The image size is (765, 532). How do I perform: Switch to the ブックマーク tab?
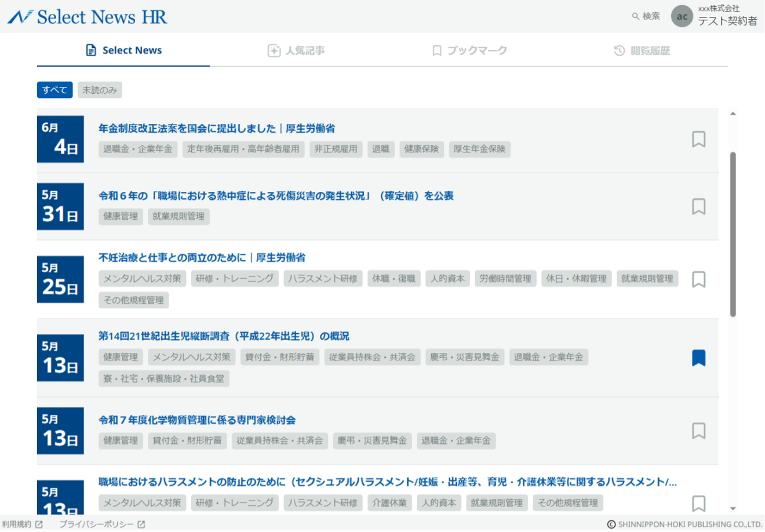[x=469, y=50]
